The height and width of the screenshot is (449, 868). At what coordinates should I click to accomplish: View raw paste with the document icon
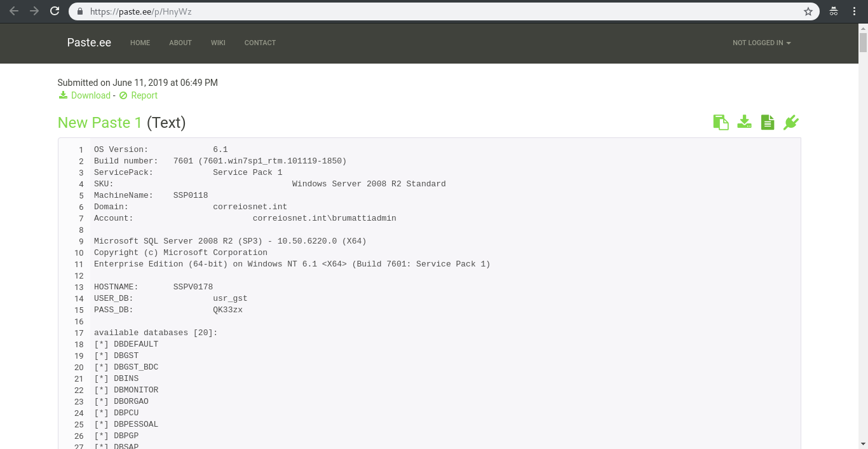[768, 122]
